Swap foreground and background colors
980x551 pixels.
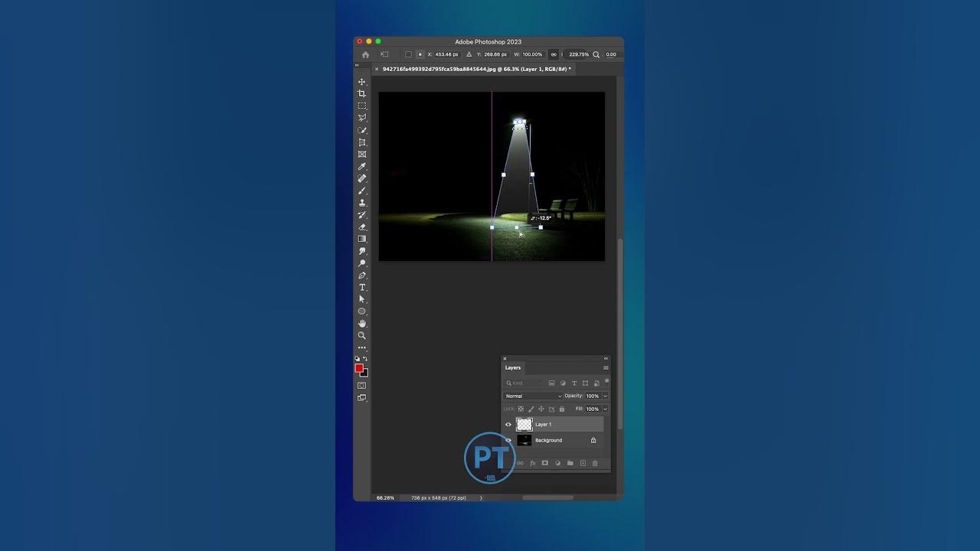pos(365,359)
